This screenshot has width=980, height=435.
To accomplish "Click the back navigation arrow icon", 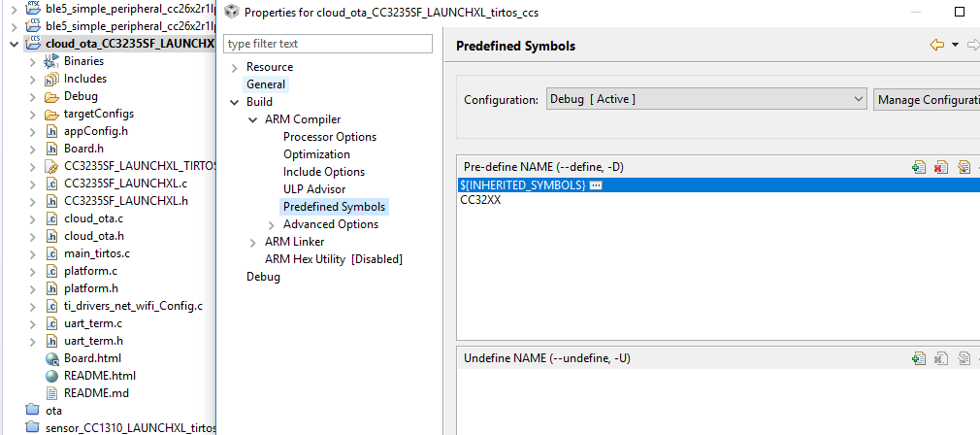I will pos(936,45).
